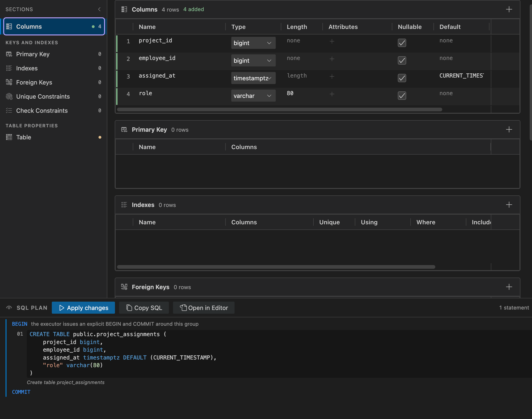The image size is (532, 419).
Task: Edit the role column name
Action: pos(145,93)
